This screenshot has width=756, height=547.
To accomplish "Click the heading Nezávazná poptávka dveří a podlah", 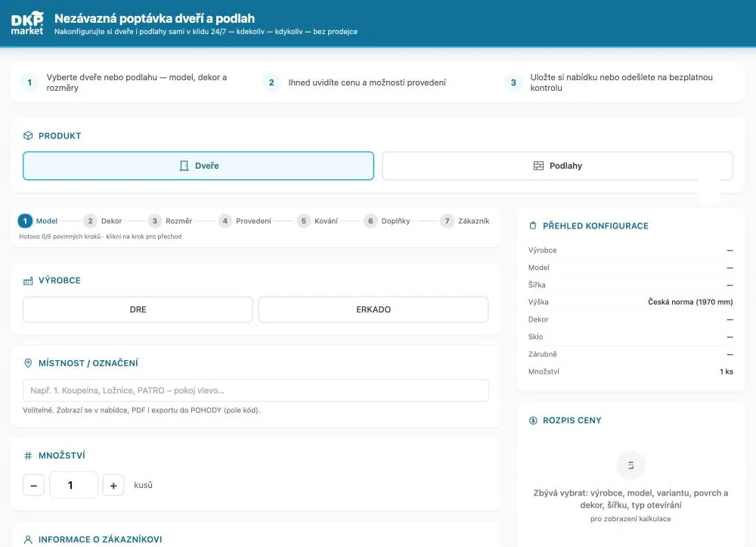I will 155,18.
